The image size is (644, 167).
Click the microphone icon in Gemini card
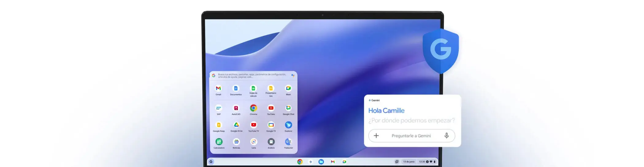click(447, 136)
